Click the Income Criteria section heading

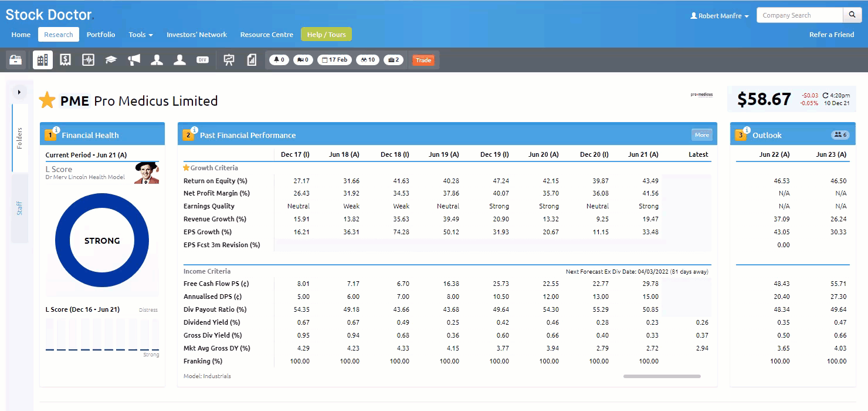(x=206, y=271)
